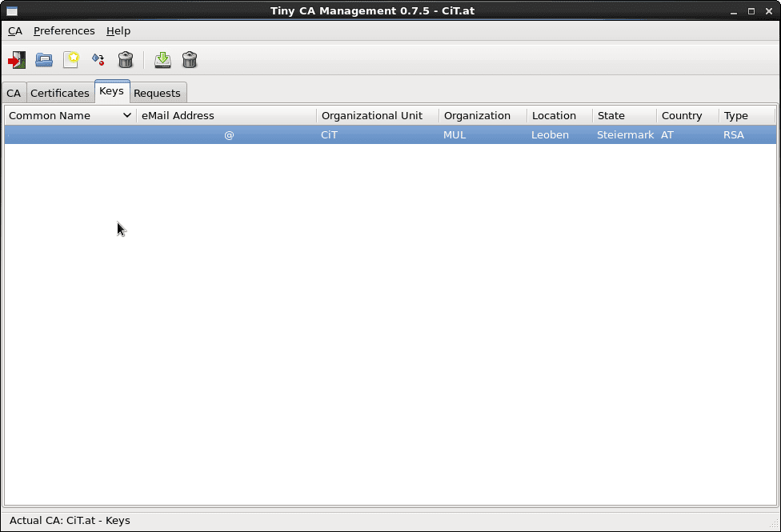This screenshot has height=532, width=781.
Task: Click the Country column header
Action: coord(682,115)
